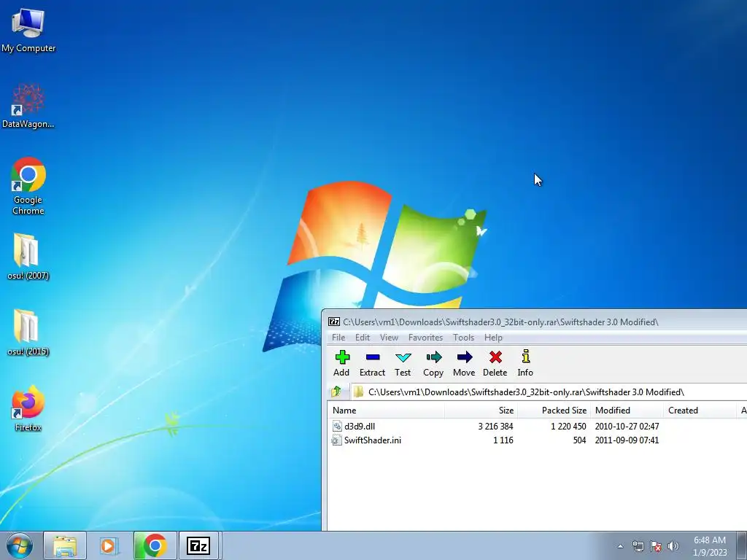Image resolution: width=747 pixels, height=560 pixels.
Task: Sort files by Size column header
Action: tap(481, 410)
